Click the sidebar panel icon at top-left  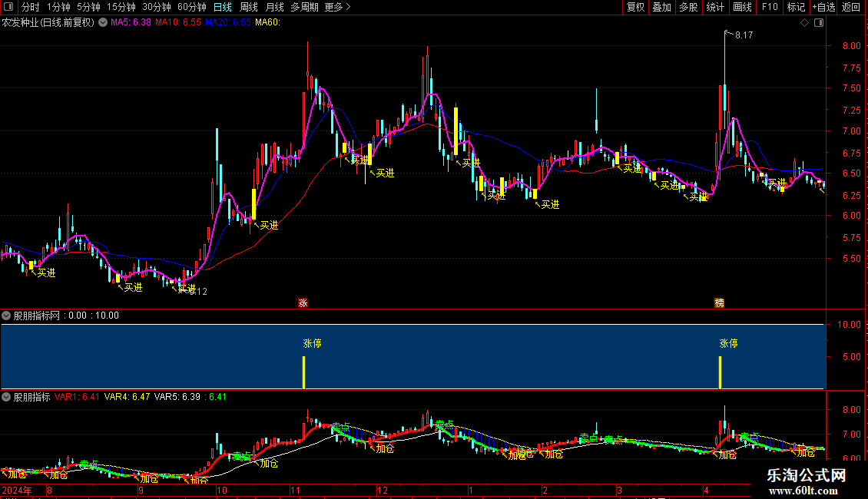(8, 7)
